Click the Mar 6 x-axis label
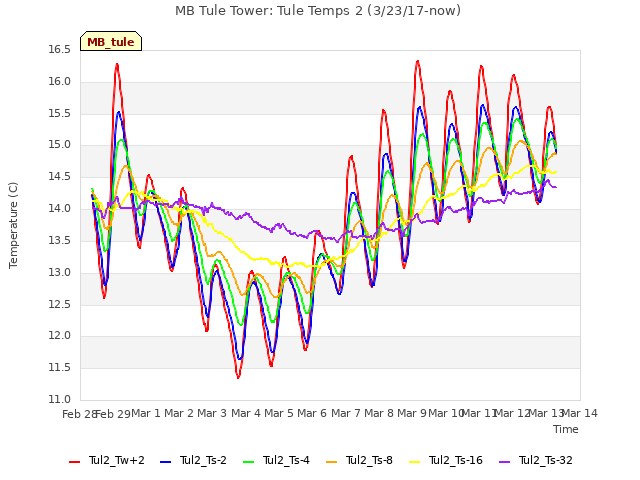This screenshot has width=640, height=480. (x=312, y=413)
